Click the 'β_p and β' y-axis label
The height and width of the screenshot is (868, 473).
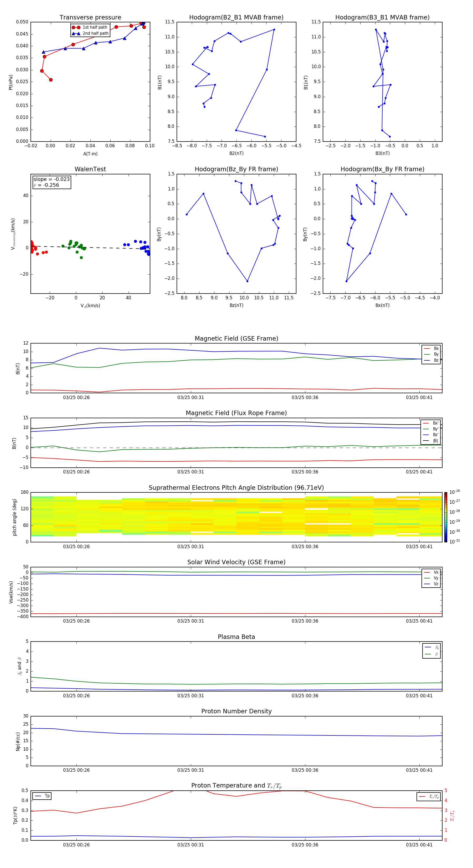click(x=19, y=666)
